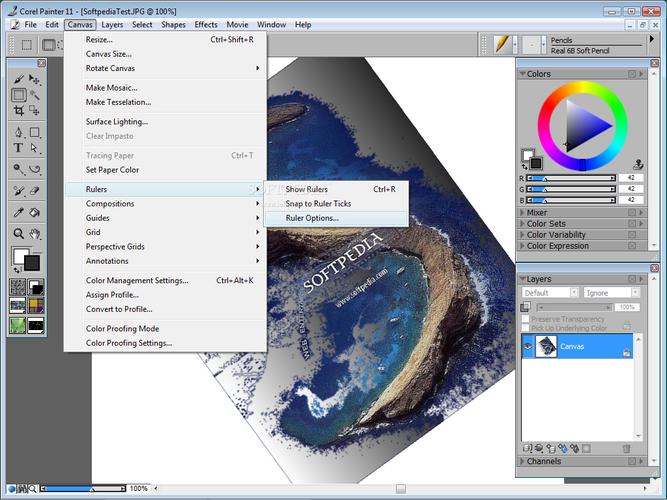Click the clone color rubber stamp icon
The width and height of the screenshot is (667, 500).
click(x=638, y=164)
